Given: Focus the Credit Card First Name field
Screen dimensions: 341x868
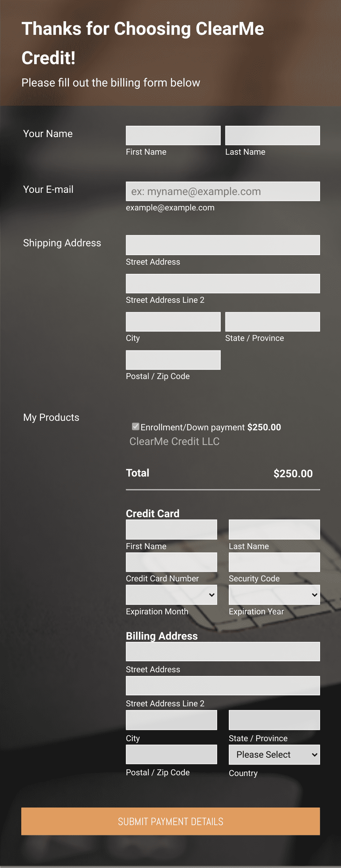Looking at the screenshot, I should tap(172, 530).
